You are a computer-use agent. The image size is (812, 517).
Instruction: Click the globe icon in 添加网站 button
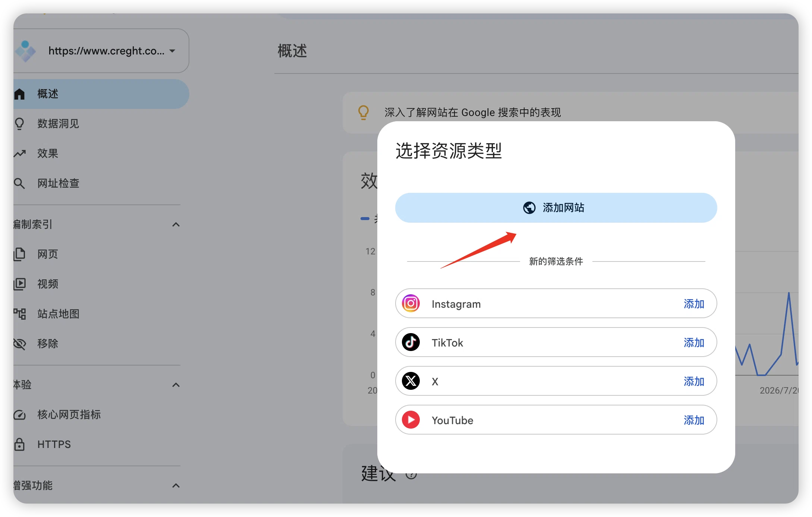529,208
